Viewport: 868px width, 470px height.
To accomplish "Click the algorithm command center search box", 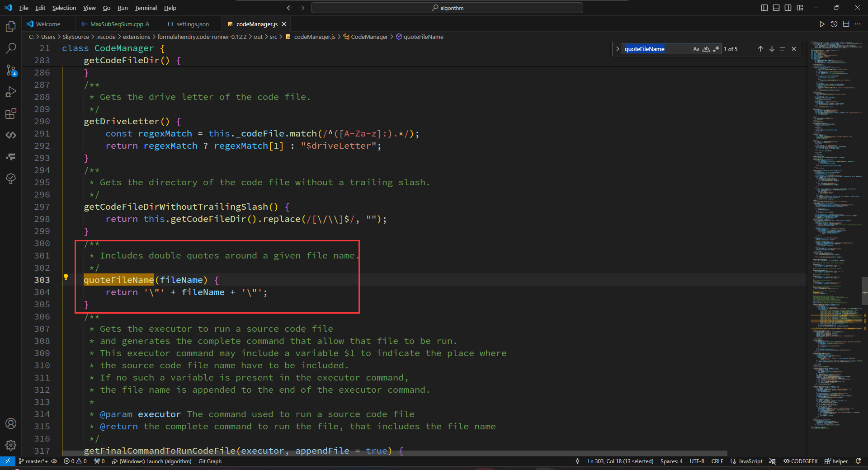I will (x=447, y=8).
